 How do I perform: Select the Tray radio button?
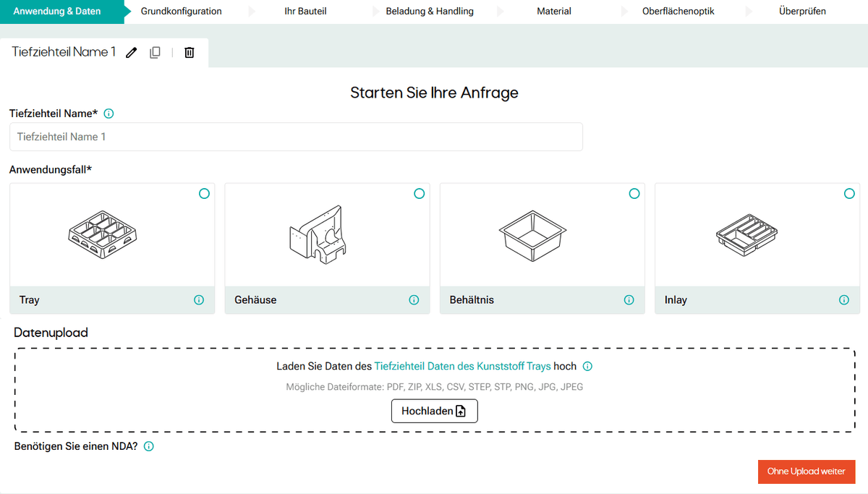tap(204, 194)
